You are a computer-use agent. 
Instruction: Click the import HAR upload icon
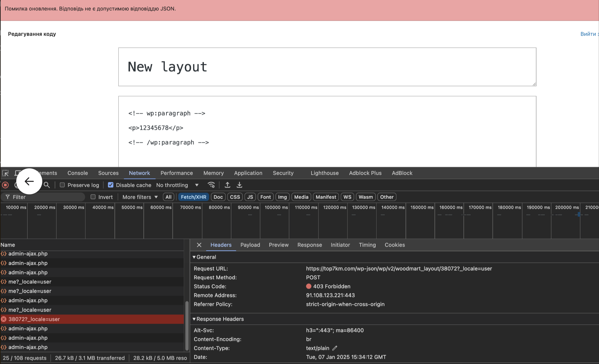coord(228,185)
